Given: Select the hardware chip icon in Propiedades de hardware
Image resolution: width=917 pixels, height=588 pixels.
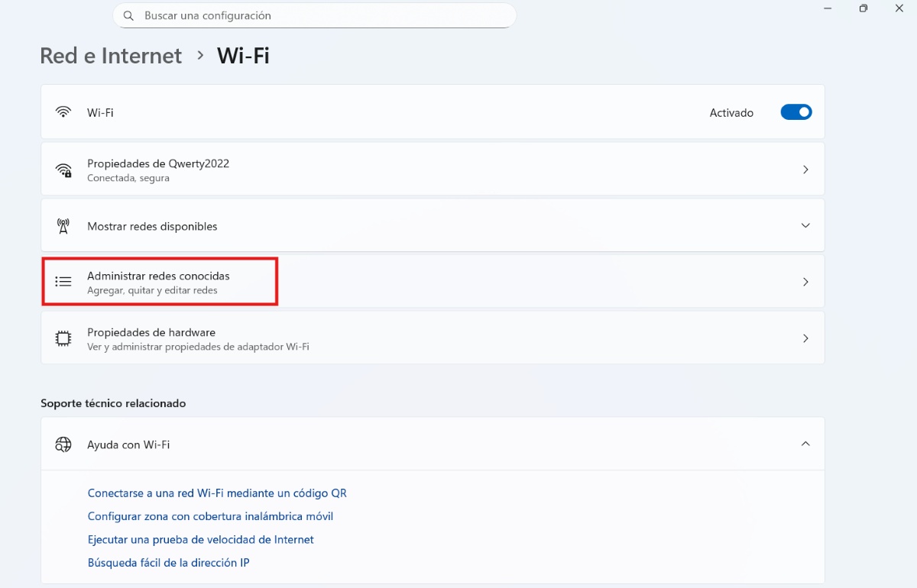Looking at the screenshot, I should [x=63, y=338].
